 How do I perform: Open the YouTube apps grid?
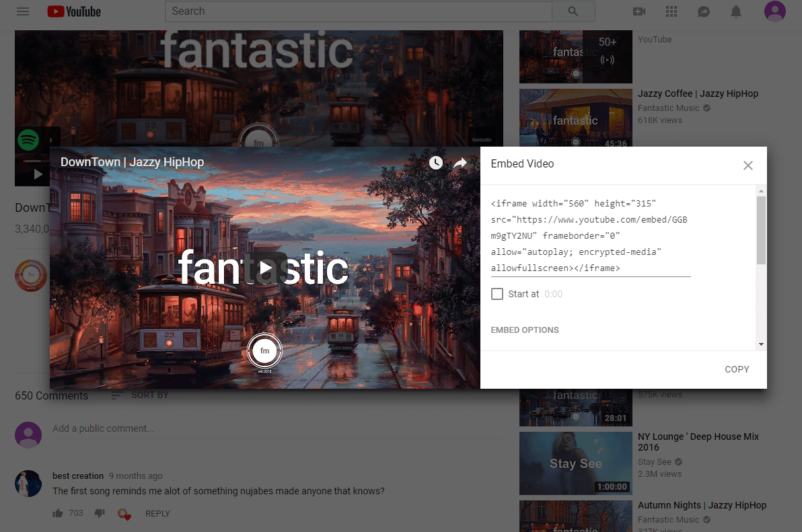pyautogui.click(x=671, y=11)
